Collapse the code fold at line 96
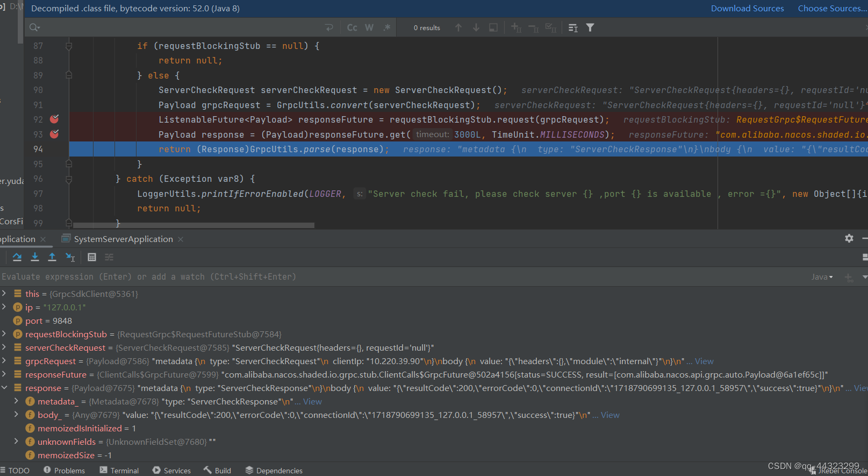Screen dimensions: 868x476 (x=69, y=179)
